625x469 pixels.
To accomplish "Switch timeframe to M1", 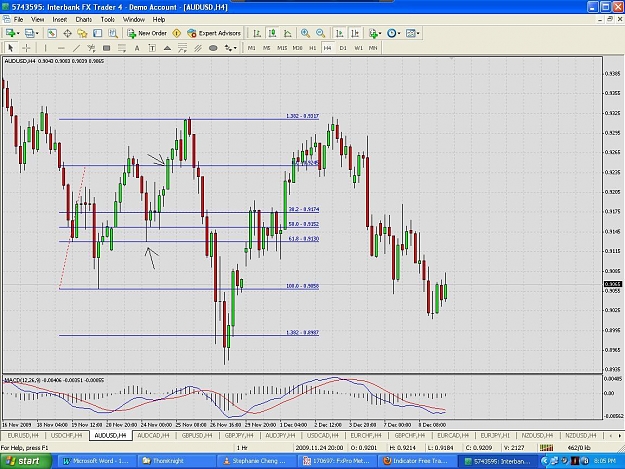I will (x=252, y=48).
